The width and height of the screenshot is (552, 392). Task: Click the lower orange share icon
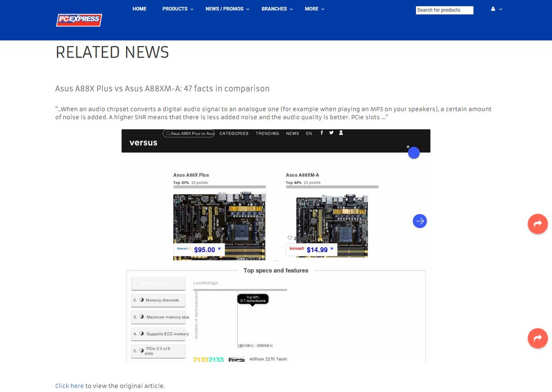coord(538,338)
